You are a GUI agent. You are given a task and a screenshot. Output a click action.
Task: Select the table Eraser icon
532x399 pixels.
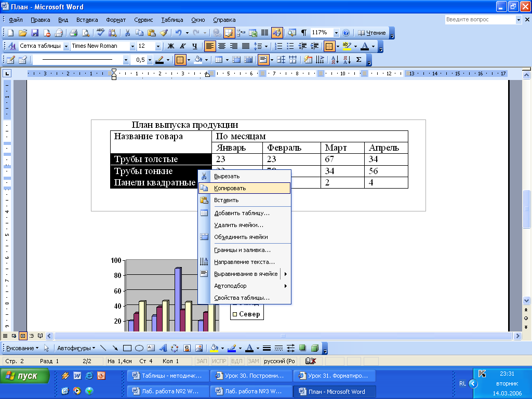23,60
